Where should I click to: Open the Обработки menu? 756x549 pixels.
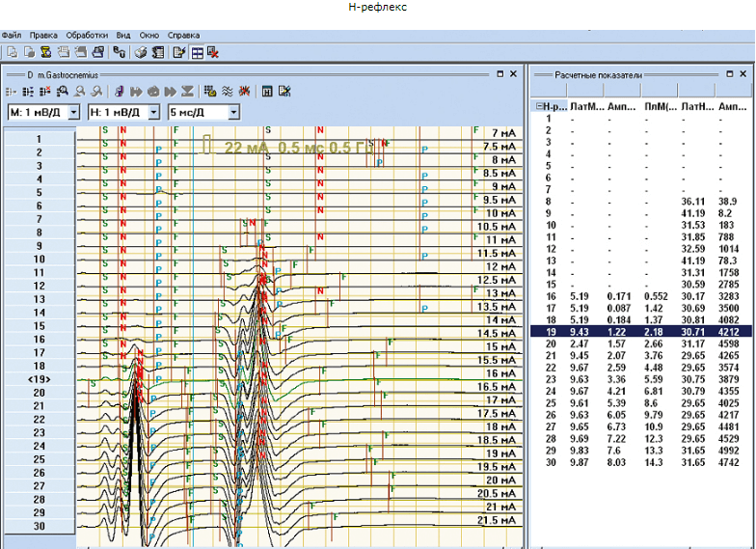pos(87,35)
